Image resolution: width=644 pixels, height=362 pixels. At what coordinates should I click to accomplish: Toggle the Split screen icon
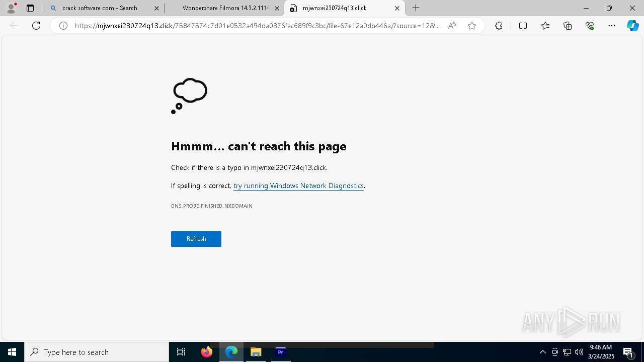coord(523,26)
